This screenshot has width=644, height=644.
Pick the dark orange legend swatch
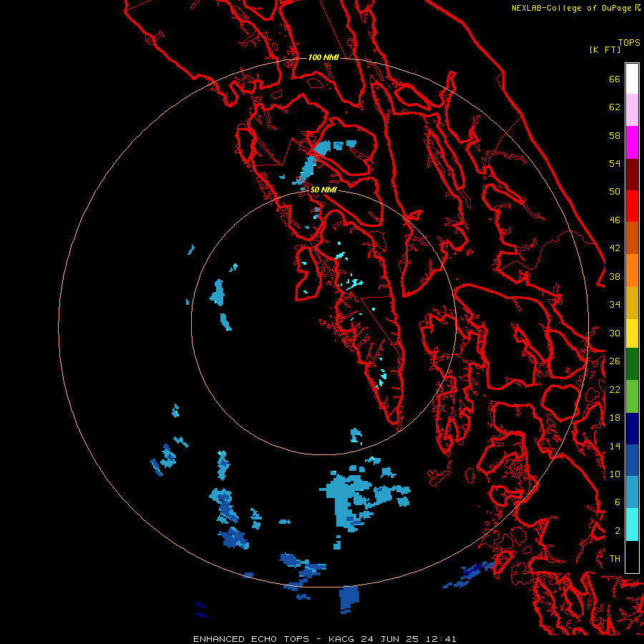point(632,238)
